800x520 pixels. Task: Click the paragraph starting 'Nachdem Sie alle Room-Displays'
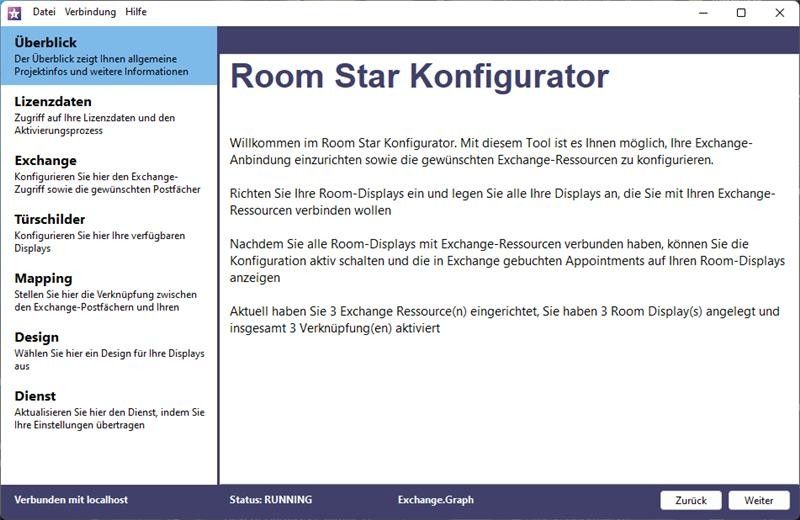tap(507, 261)
